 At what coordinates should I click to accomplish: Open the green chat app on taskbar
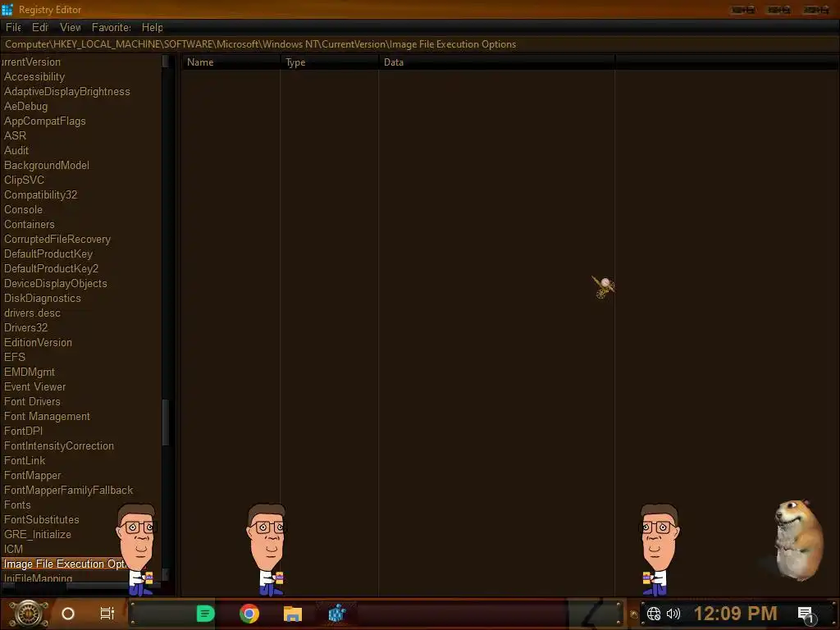tap(205, 614)
